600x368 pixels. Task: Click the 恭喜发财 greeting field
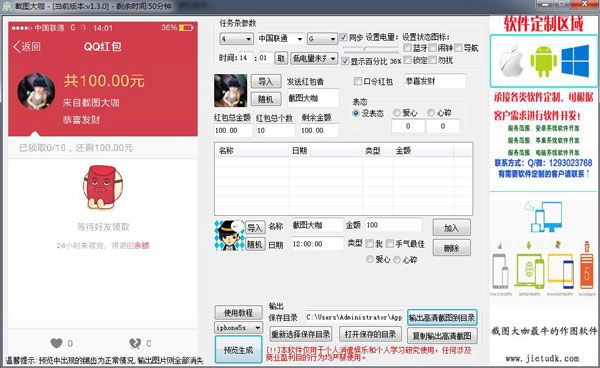(435, 81)
